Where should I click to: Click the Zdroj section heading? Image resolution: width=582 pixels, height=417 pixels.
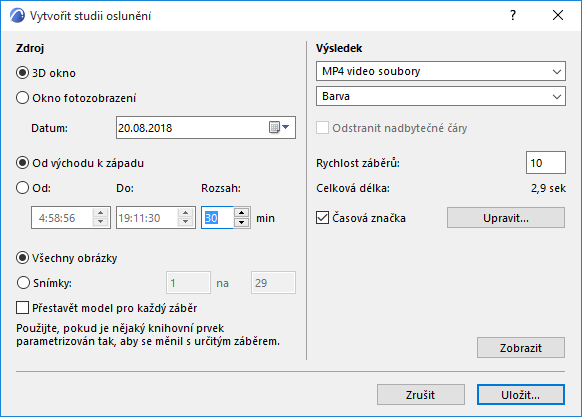[x=30, y=48]
